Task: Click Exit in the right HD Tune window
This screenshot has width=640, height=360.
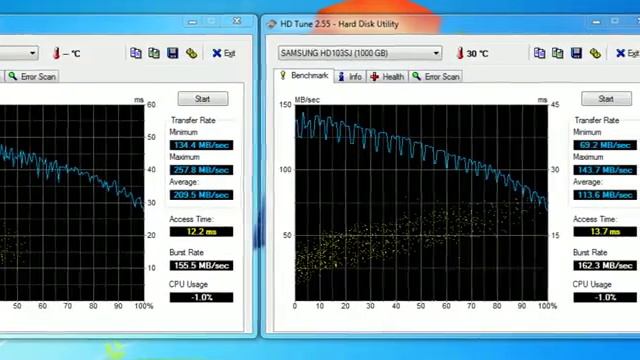Action: (627, 53)
